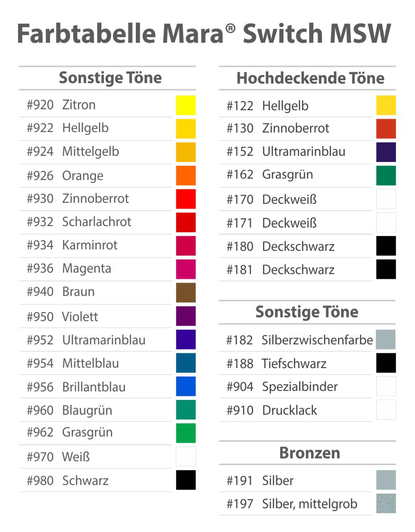Pick the #930 Zinnoberrot red swatch
This screenshot has width=415, height=532.
tap(186, 199)
